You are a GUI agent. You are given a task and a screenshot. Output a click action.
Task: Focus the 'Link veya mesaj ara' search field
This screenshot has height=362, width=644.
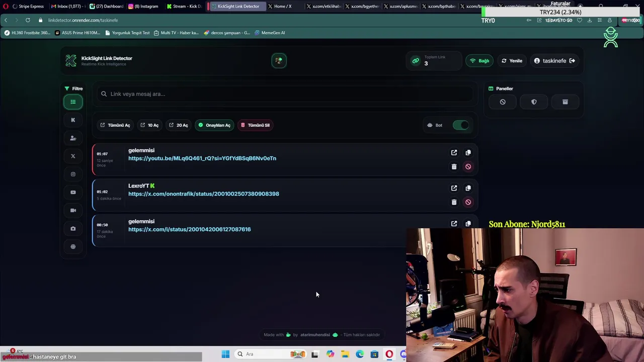tap(285, 94)
